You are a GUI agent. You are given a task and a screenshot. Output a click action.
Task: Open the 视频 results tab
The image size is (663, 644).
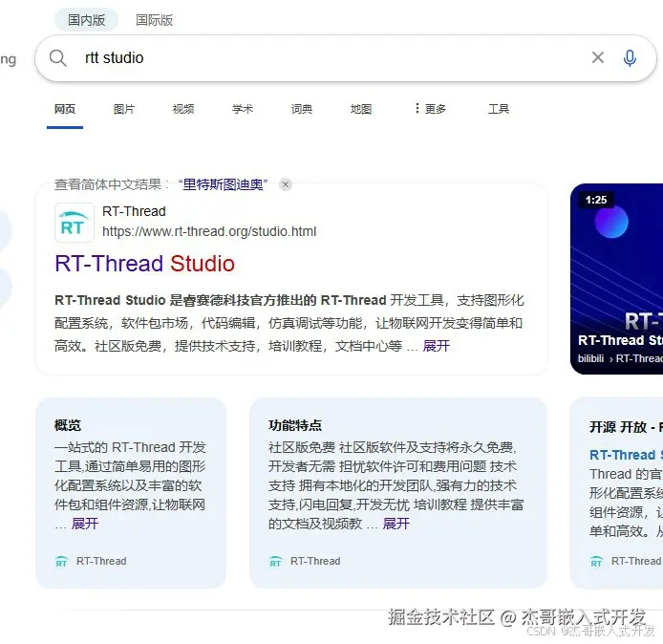[x=183, y=109]
